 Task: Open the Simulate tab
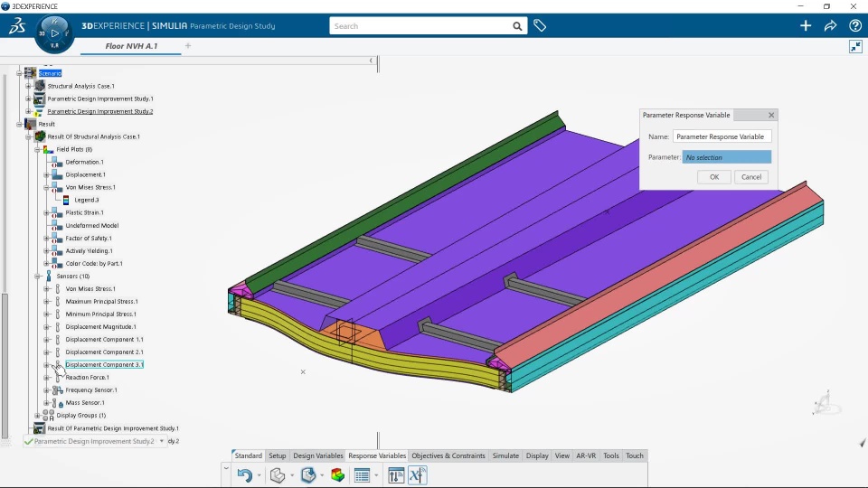[505, 455]
